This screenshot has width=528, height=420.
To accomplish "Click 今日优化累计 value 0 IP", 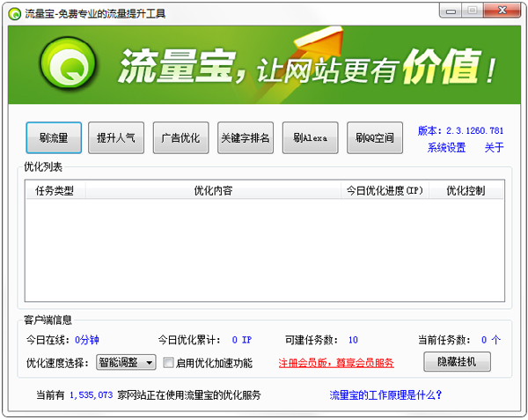I will 242,340.
